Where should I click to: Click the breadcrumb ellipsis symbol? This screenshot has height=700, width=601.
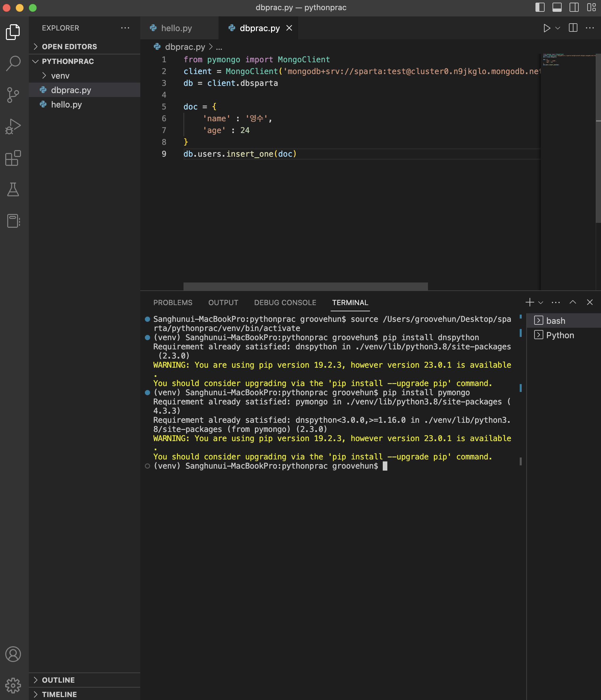tap(219, 47)
